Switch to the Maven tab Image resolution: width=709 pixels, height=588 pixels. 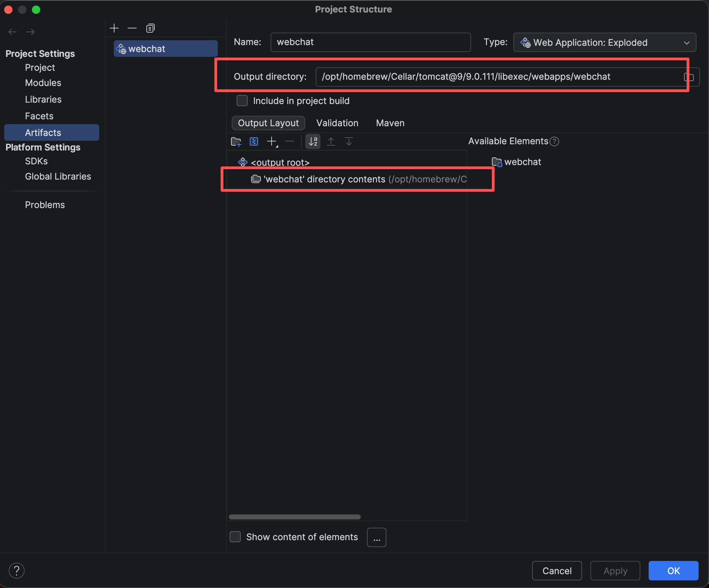390,123
